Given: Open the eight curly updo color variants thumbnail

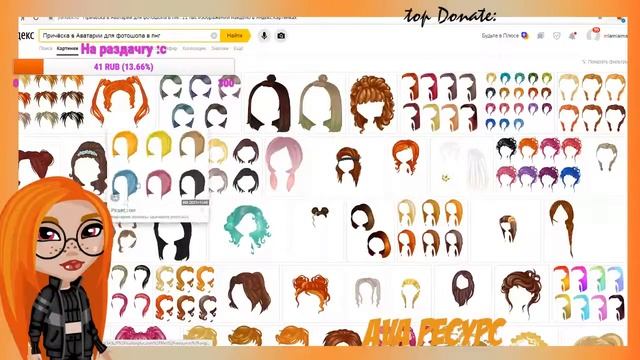Looking at the screenshot, I should point(539,164).
